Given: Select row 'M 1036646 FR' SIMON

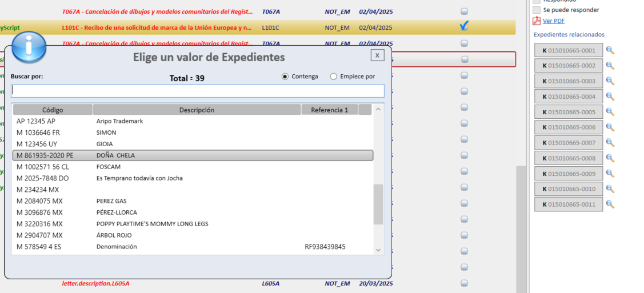Looking at the screenshot, I should click(193, 133).
